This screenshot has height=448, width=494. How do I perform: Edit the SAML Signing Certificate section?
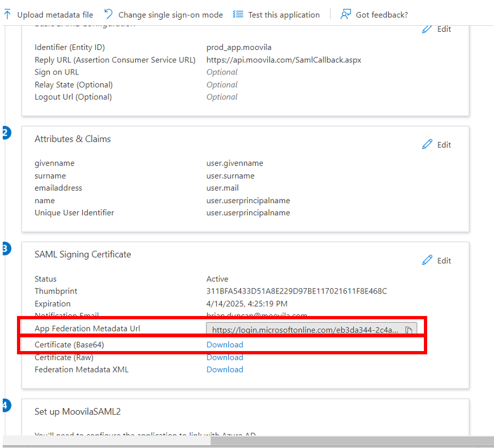[437, 261]
